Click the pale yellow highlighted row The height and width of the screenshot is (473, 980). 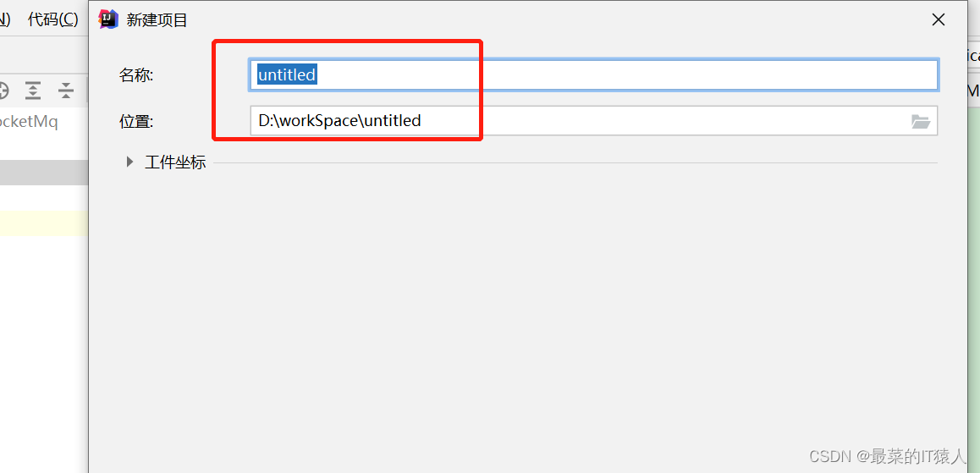point(42,223)
